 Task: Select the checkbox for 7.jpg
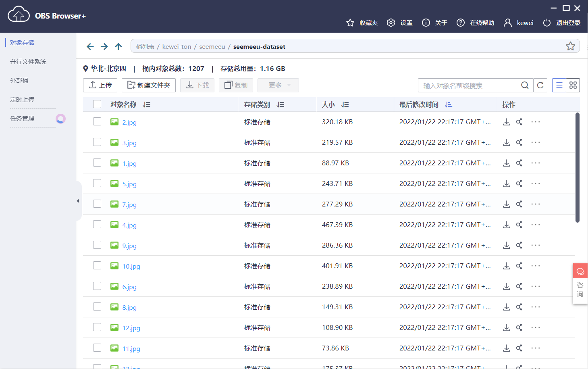(x=97, y=204)
